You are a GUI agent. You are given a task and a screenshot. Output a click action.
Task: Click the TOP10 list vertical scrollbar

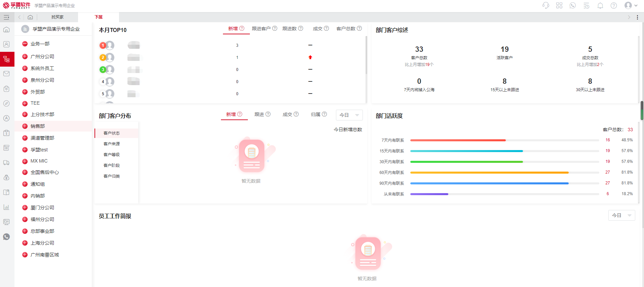click(x=366, y=56)
